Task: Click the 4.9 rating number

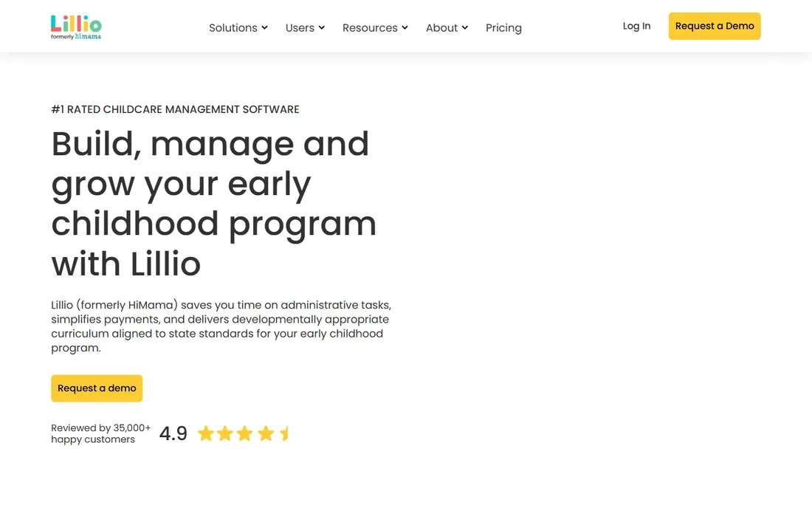Action: (173, 433)
